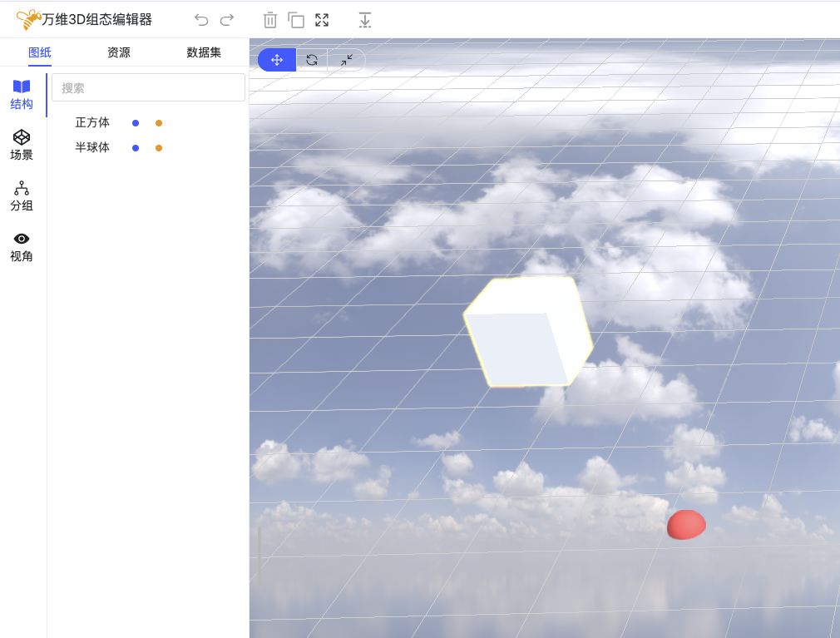The image size is (840, 638).
Task: Toggle the blue dot for 半球体
Action: [x=136, y=148]
